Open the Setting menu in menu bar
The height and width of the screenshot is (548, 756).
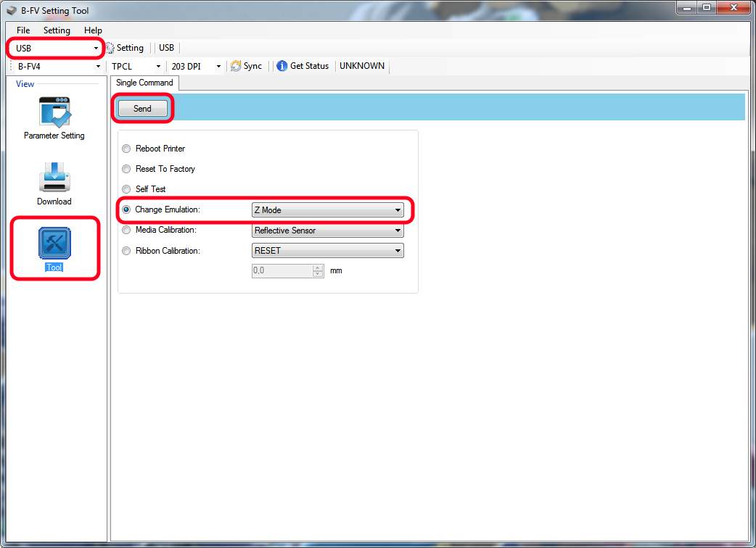57,30
